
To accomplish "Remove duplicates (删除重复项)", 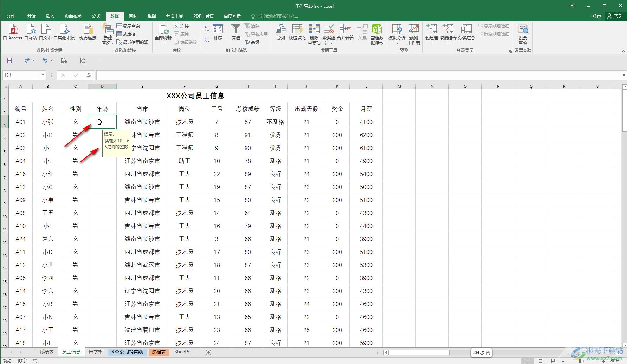I will pos(314,34).
